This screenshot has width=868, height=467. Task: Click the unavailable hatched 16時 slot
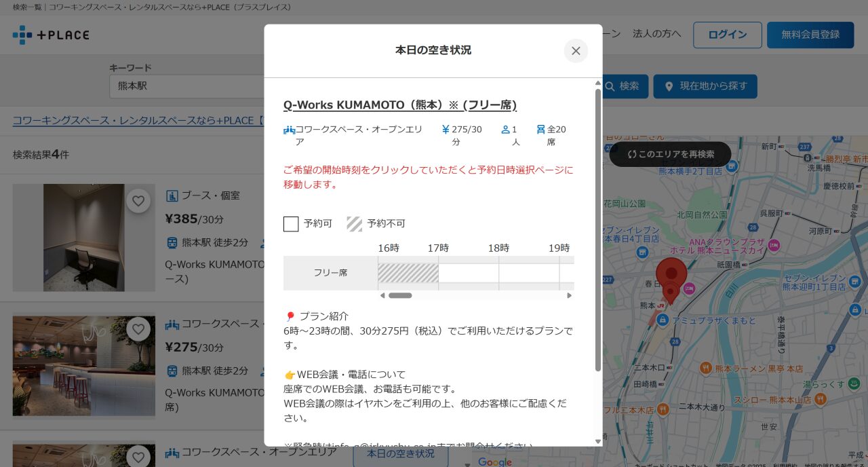point(408,273)
